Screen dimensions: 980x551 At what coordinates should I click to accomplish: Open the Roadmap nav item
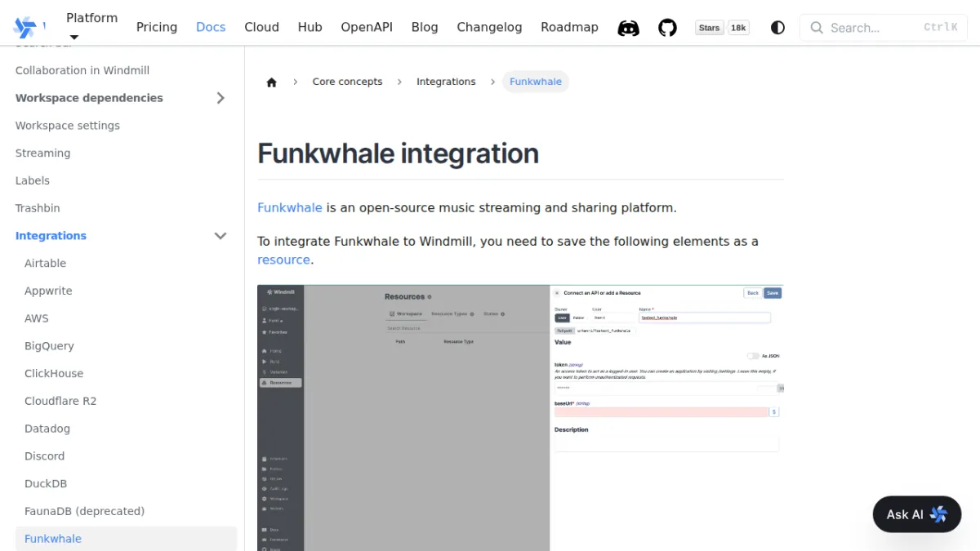(x=569, y=27)
